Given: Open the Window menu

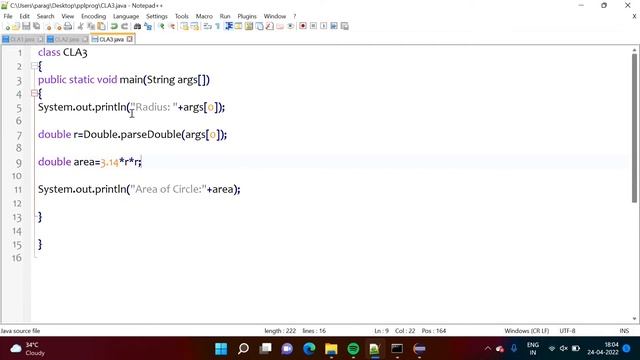Looking at the screenshot, I should (x=275, y=16).
